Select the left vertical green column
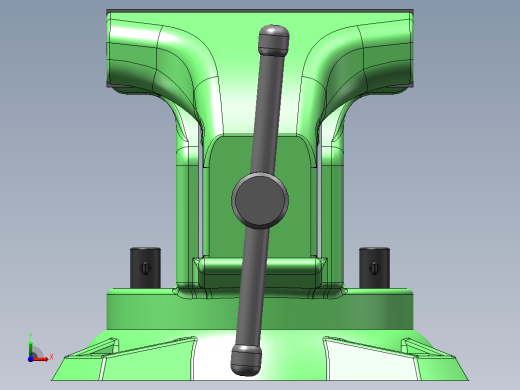Image resolution: width=520 pixels, height=390 pixels. 187,217
